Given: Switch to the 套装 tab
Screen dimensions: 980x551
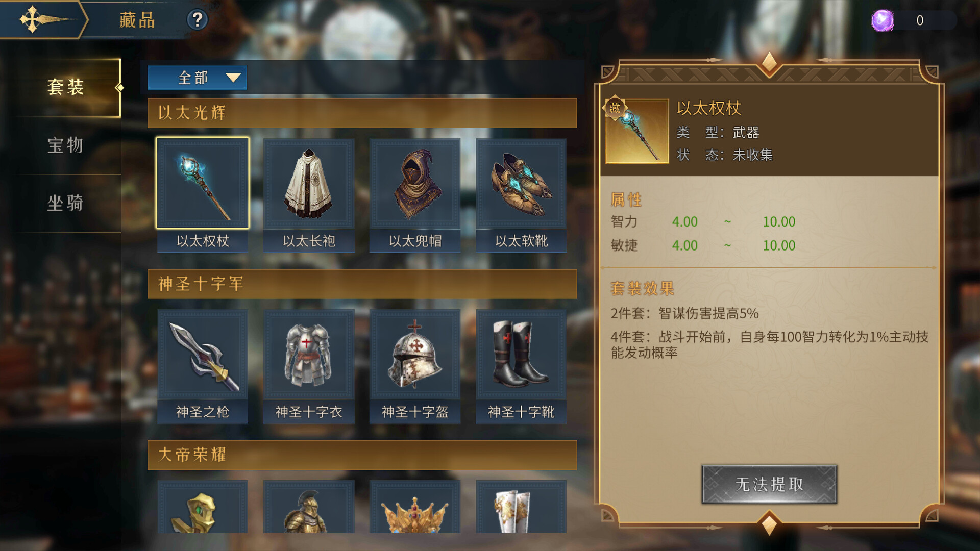Looking at the screenshot, I should click(x=65, y=87).
